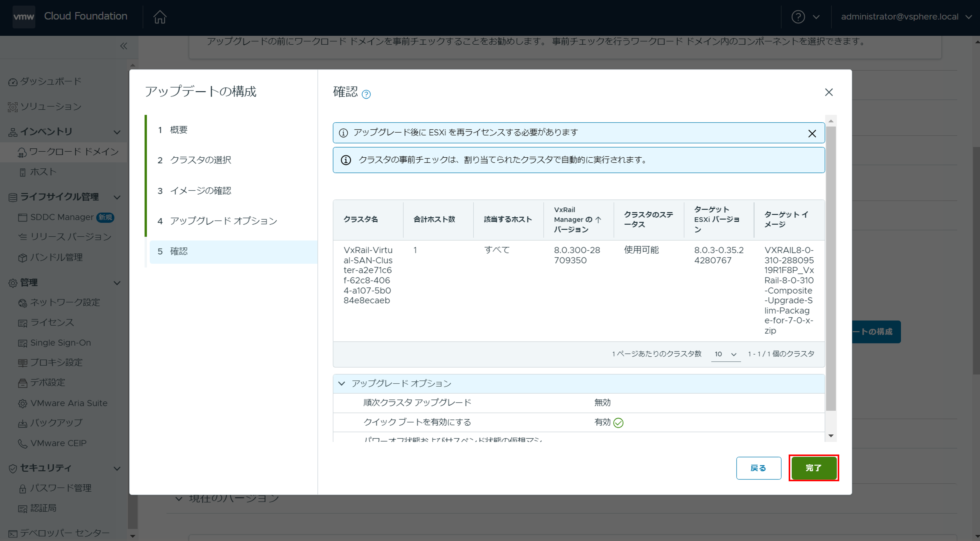Click the バックアップ icon
The image size is (980, 541).
click(23, 424)
